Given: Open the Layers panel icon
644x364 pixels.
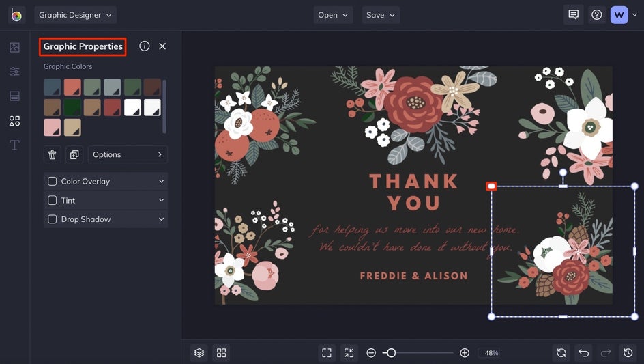Looking at the screenshot, I should click(x=199, y=353).
